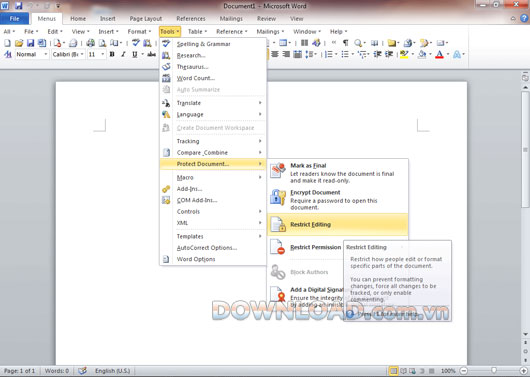Click the Zoom Out minus button
Image resolution: width=530 pixels, height=377 pixels.
[464, 371]
